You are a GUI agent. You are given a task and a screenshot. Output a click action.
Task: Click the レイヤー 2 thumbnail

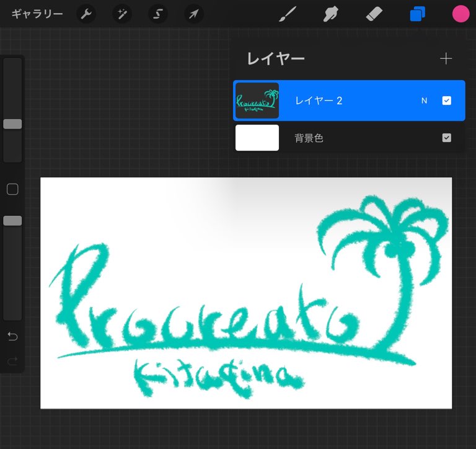(x=257, y=100)
